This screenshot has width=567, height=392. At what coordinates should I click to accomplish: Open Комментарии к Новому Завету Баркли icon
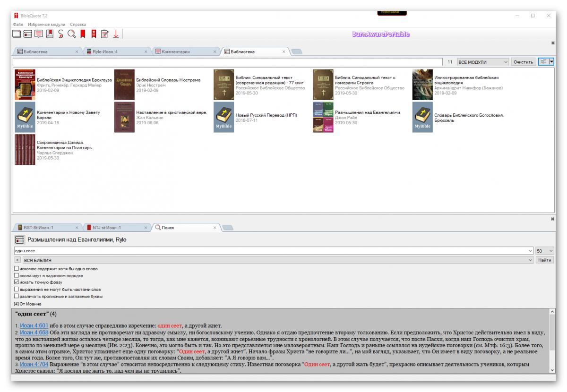[x=25, y=117]
